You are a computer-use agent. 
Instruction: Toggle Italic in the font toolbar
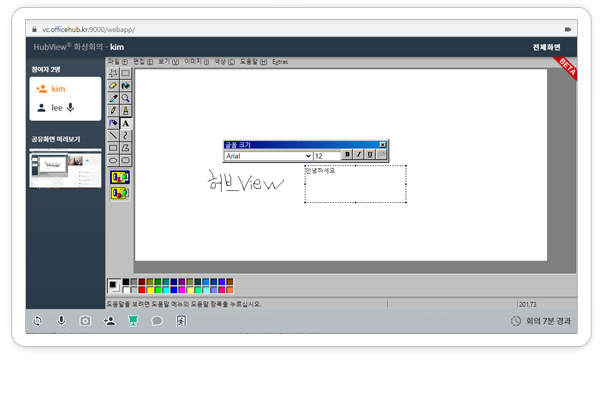359,154
